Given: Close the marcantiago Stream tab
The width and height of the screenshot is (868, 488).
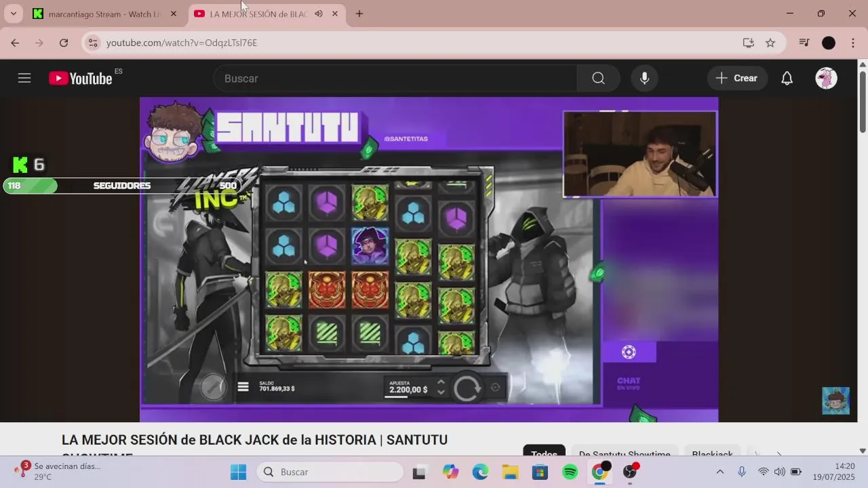Looking at the screenshot, I should (174, 14).
